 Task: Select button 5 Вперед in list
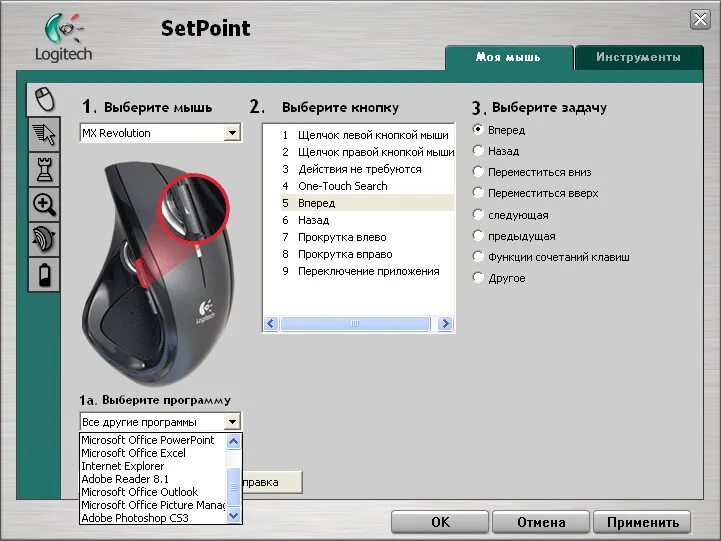pyautogui.click(x=367, y=203)
